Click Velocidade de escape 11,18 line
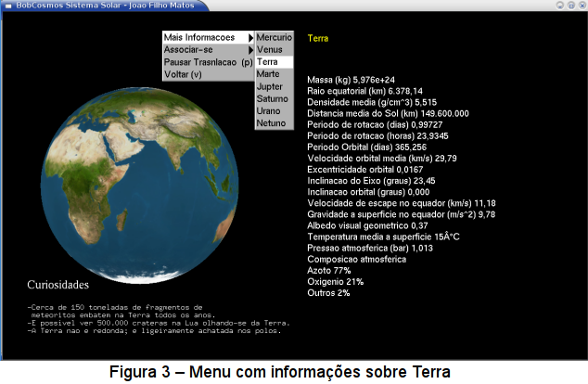Image resolution: width=588 pixels, height=384 pixels. [x=402, y=204]
